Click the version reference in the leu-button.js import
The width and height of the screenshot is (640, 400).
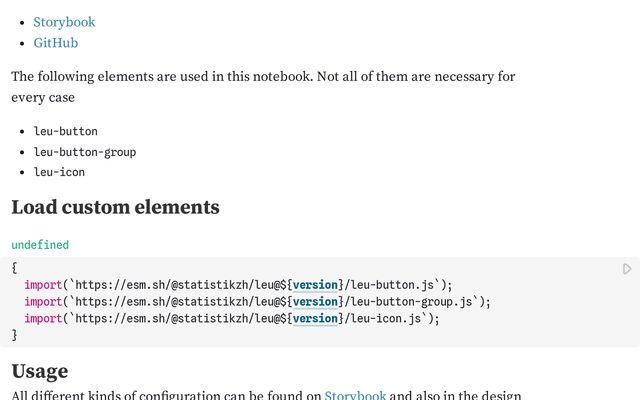314,284
